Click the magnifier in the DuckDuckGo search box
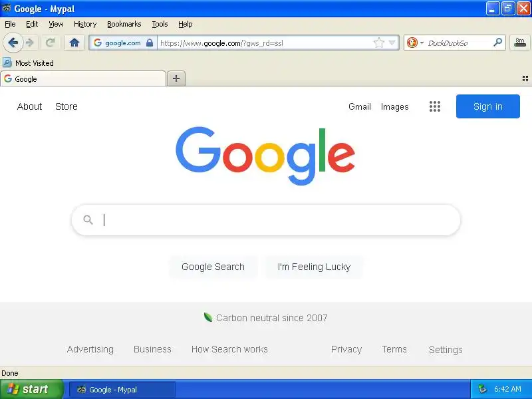This screenshot has width=532, height=399. [x=497, y=43]
